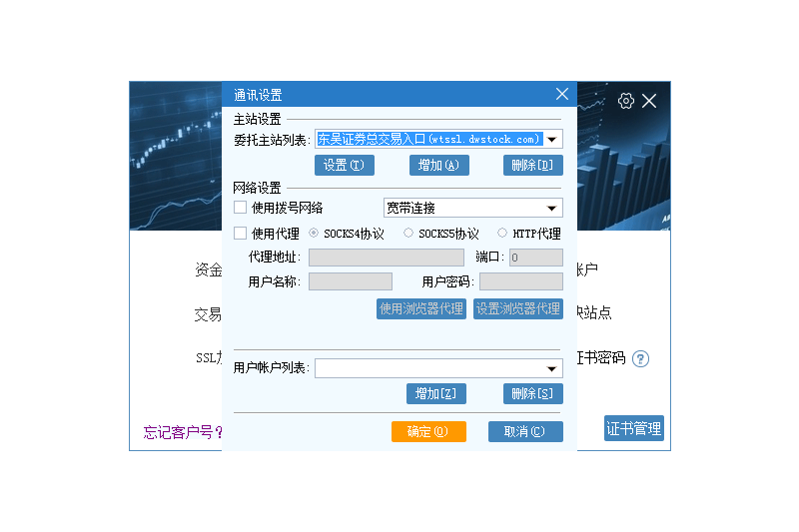This screenshot has height=532, width=799.
Task: Click the 忘记客户号? link
Action: [183, 433]
